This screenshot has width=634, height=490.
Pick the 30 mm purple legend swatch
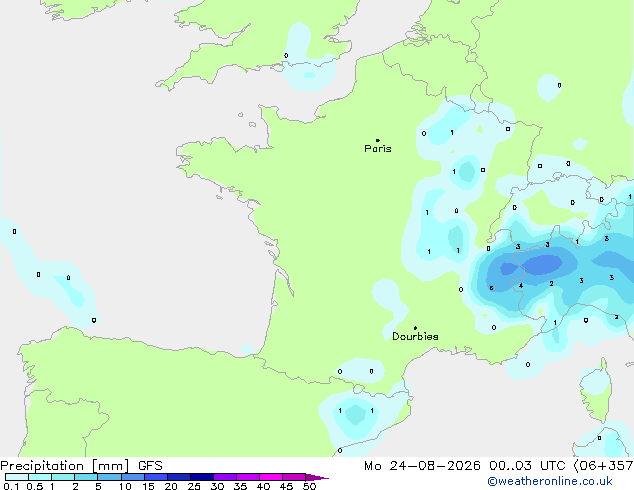click(225, 477)
